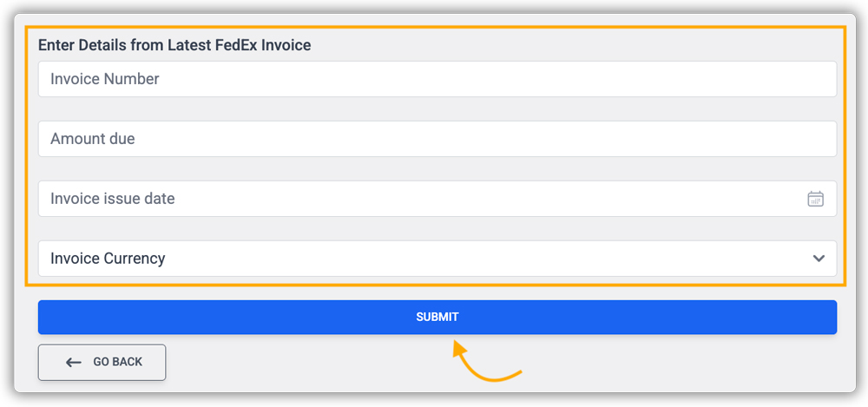Screen dimensions: 868x407
Task: Click into the Amount due field
Action: tap(437, 139)
